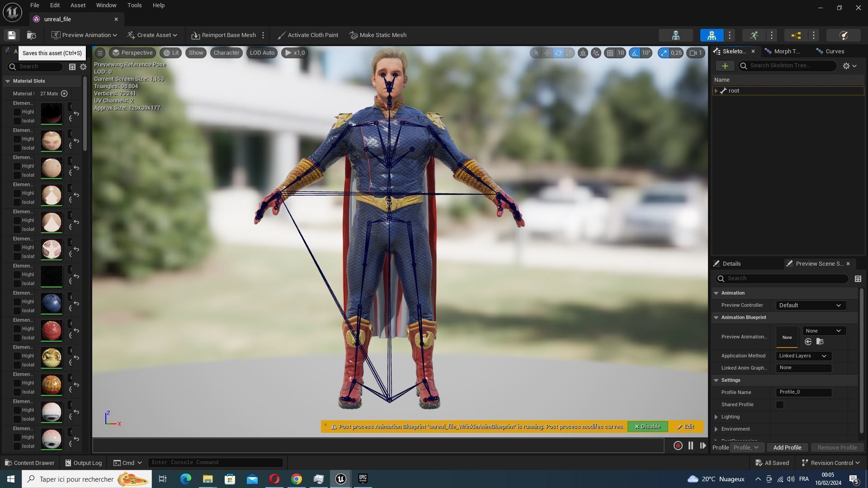Image resolution: width=868 pixels, height=488 pixels.
Task: Open the Create Asset dropdown
Action: (x=152, y=35)
